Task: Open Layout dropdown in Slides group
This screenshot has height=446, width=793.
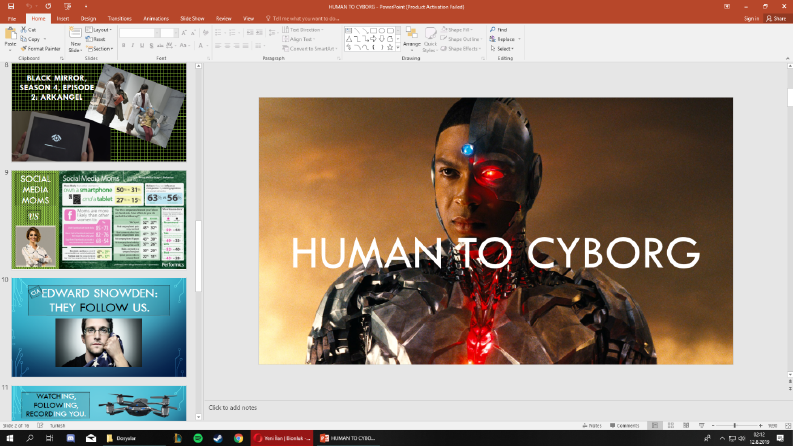Action: [99, 30]
